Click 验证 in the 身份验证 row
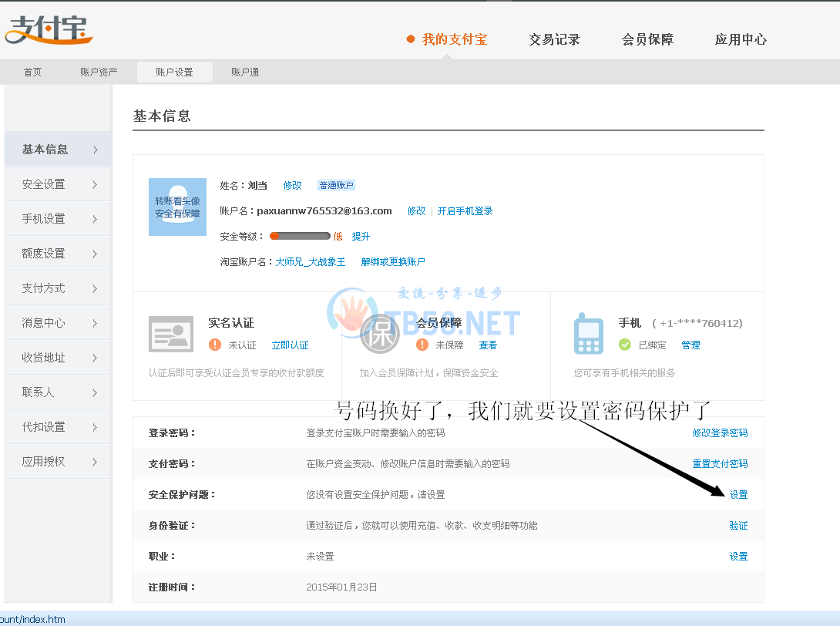840x626 pixels. pos(739,526)
